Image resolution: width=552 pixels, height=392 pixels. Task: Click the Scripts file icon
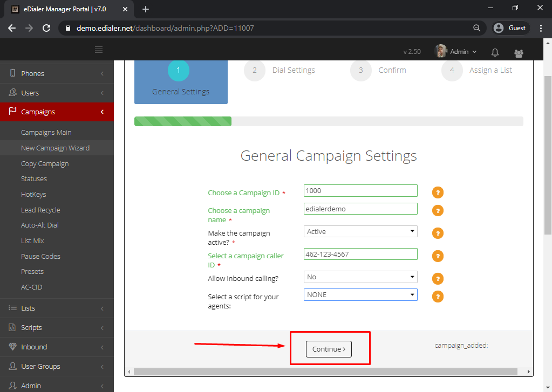click(x=12, y=327)
